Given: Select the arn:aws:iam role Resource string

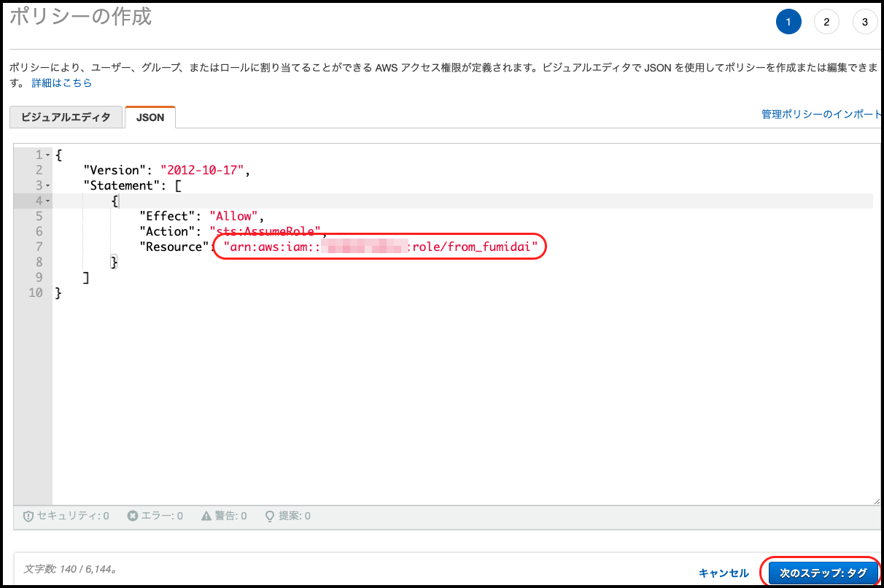Looking at the screenshot, I should pyautogui.click(x=379, y=247).
